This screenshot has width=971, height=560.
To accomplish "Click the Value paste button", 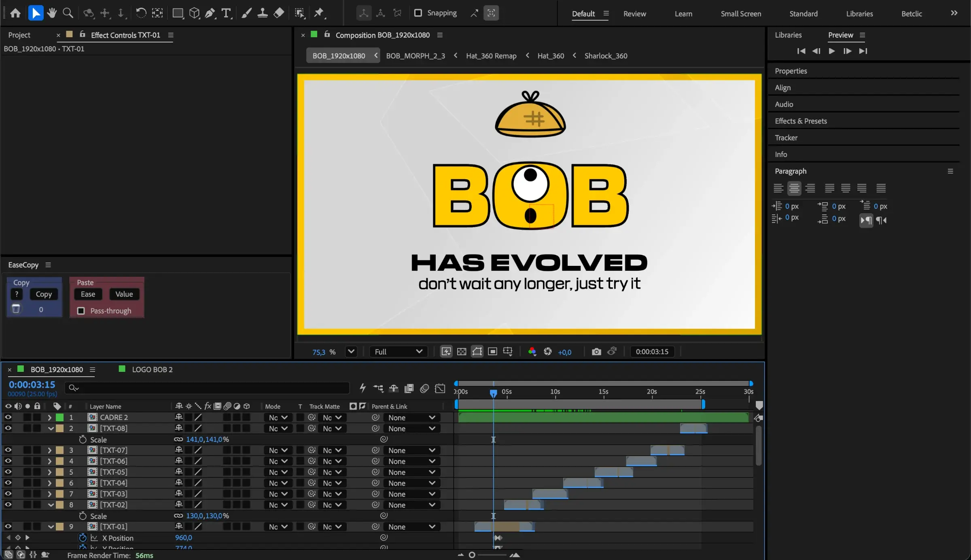I will click(x=124, y=294).
